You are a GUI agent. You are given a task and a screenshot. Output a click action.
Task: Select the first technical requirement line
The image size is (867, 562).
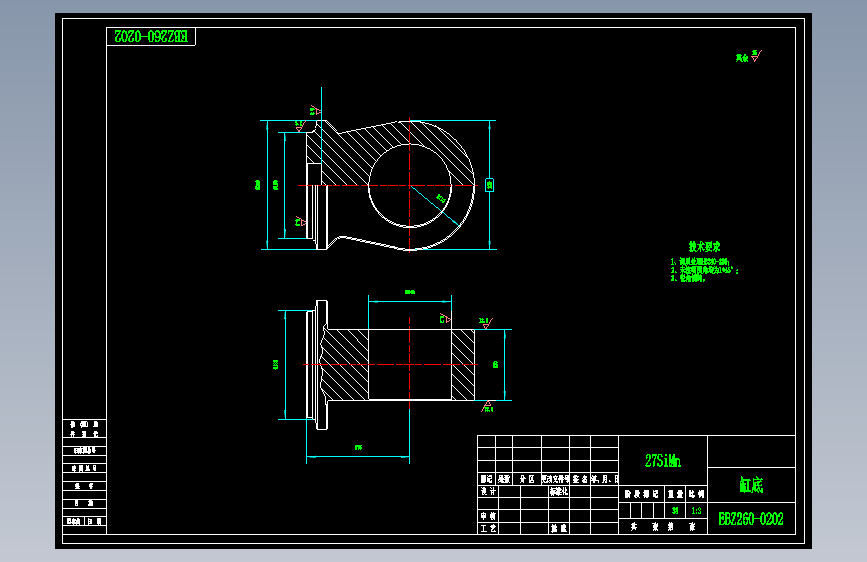click(700, 262)
